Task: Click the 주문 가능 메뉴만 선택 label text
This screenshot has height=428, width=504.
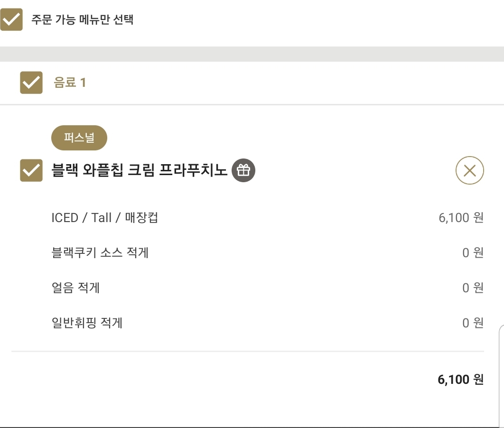Action: coord(82,19)
